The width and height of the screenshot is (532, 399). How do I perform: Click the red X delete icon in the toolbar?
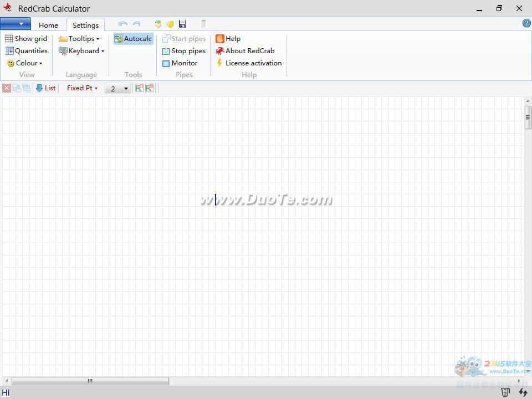[7, 88]
